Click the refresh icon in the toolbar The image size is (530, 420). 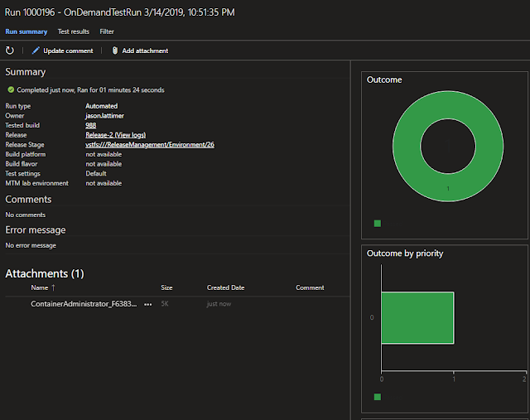[10, 51]
